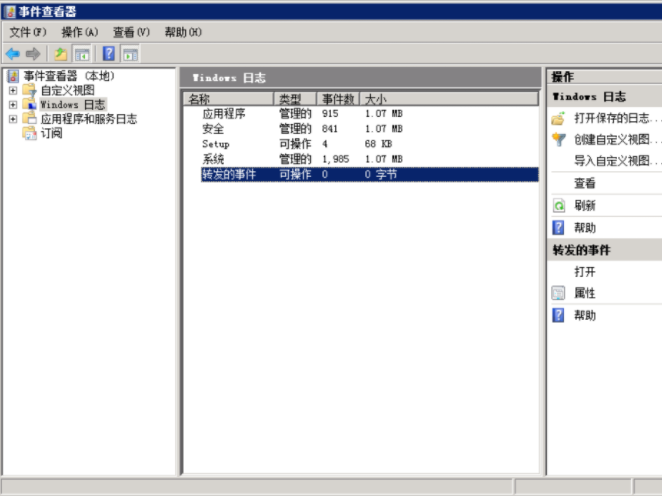This screenshot has width=662, height=496.
Task: Select the 应用程序 log row
Action: (361, 114)
